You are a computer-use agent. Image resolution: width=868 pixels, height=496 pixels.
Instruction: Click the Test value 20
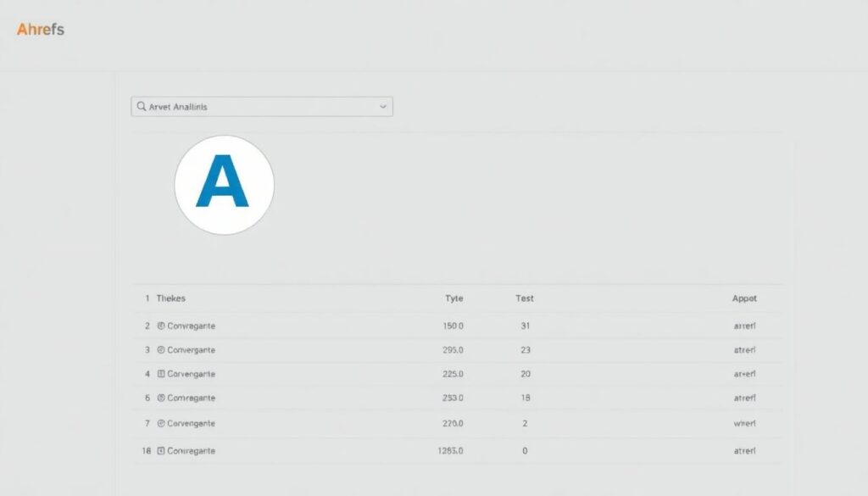point(526,374)
